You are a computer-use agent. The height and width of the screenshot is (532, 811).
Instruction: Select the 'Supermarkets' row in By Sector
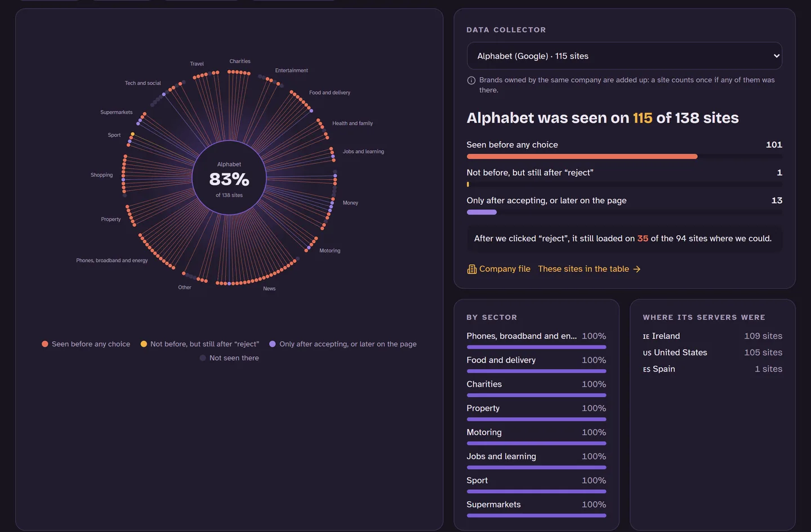tap(536, 509)
